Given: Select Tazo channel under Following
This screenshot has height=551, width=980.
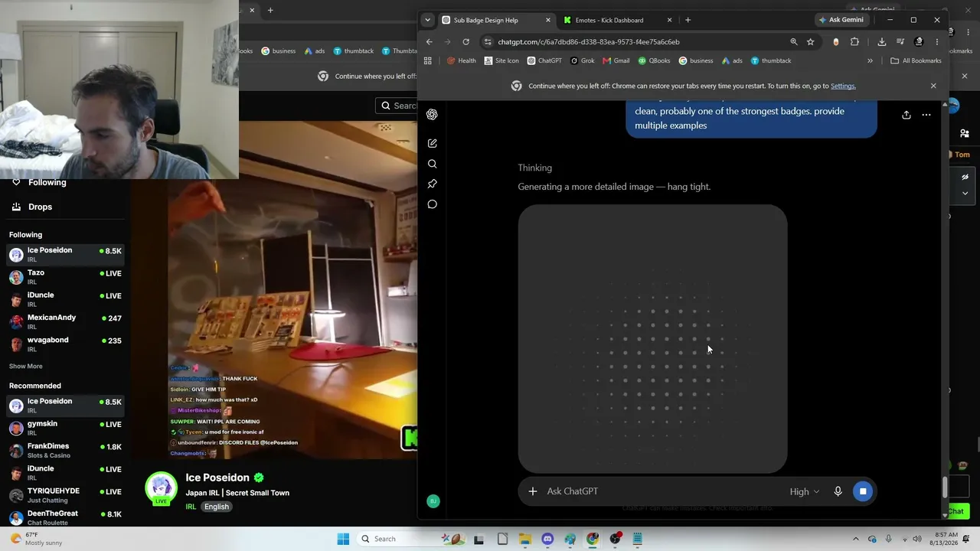Looking at the screenshot, I should (x=66, y=277).
